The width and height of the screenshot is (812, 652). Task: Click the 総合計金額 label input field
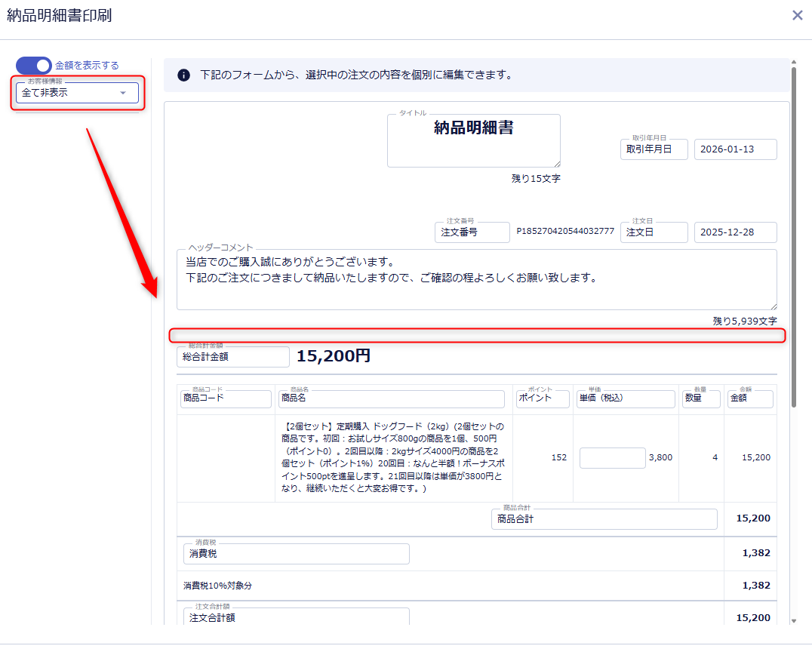[x=232, y=357]
